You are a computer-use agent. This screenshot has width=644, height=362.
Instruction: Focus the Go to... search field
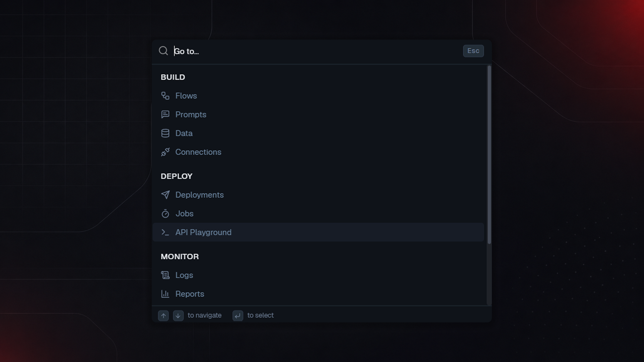316,51
